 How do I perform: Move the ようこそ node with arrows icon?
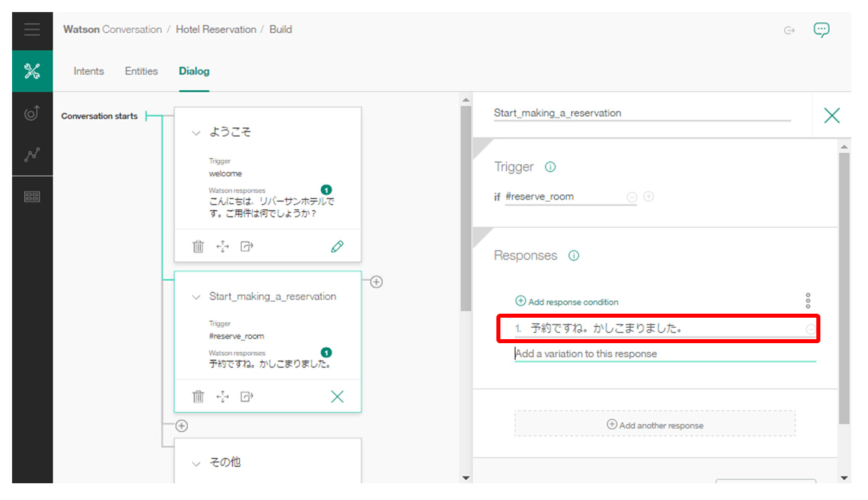point(223,247)
